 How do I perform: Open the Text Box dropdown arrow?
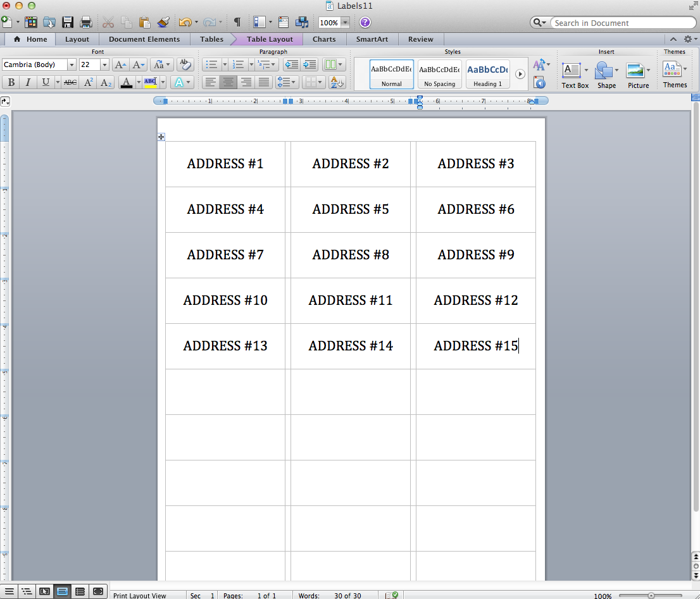click(585, 70)
